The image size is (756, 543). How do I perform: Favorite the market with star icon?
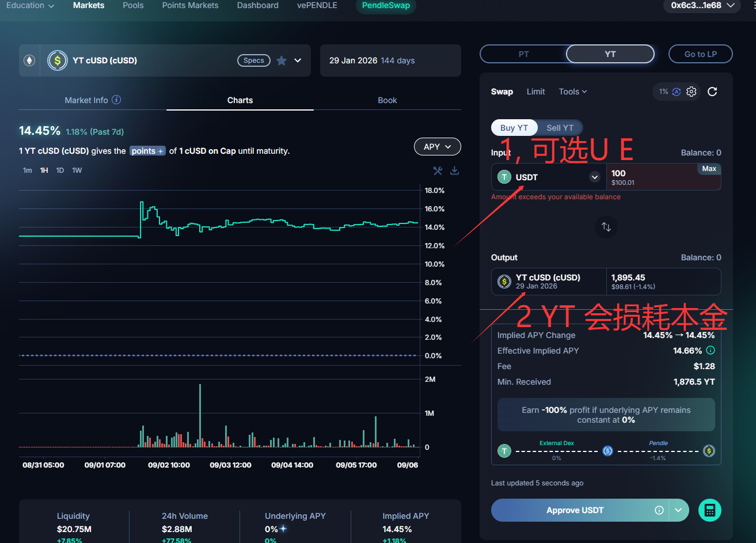point(282,60)
